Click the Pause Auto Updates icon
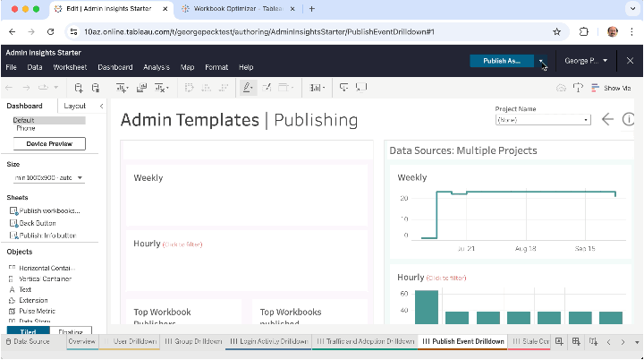 (96, 88)
